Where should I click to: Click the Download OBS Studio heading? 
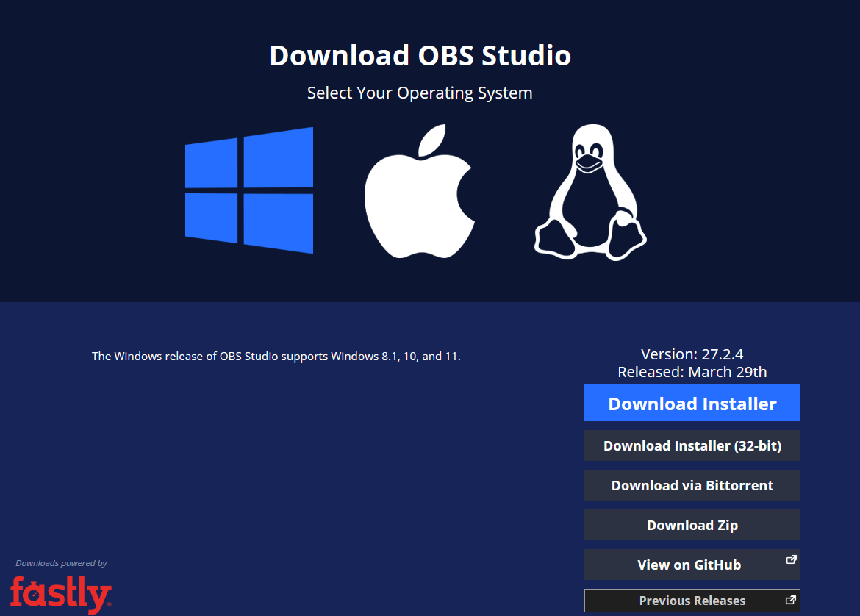pyautogui.click(x=420, y=55)
